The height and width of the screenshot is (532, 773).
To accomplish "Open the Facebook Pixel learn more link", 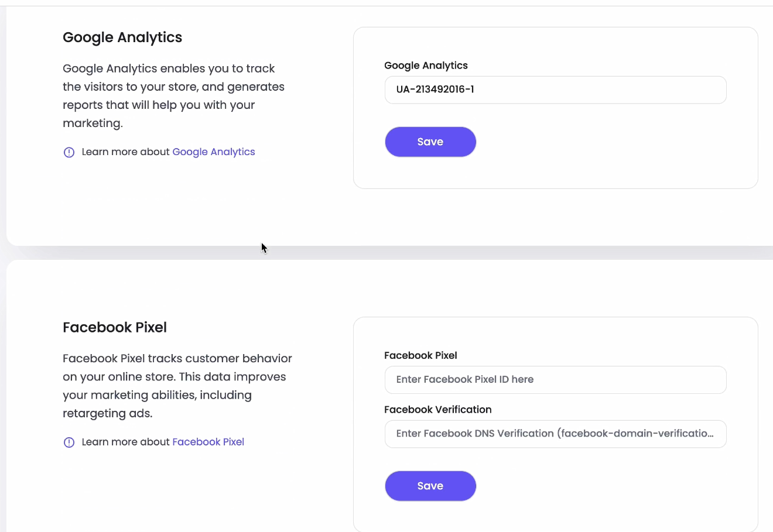I will [x=208, y=442].
